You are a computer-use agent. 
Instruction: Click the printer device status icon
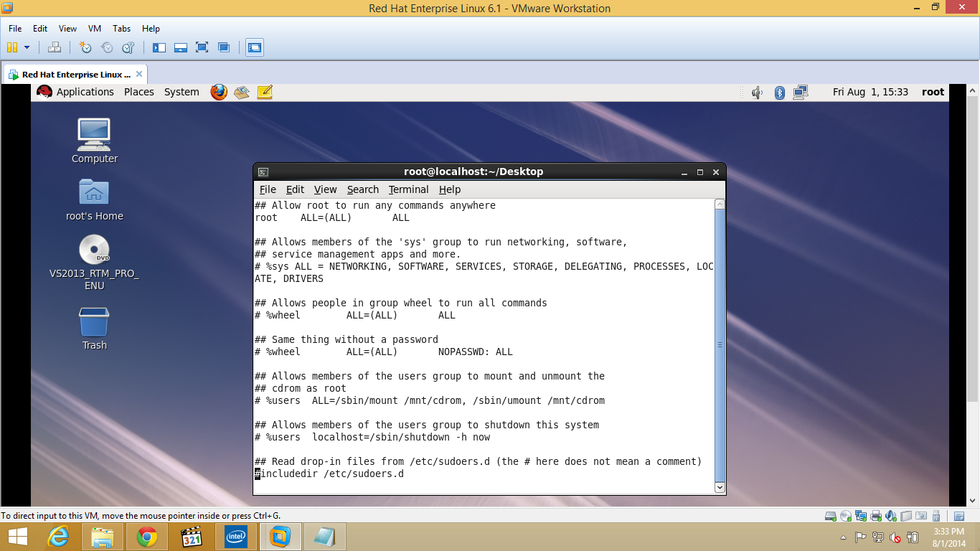(x=875, y=516)
